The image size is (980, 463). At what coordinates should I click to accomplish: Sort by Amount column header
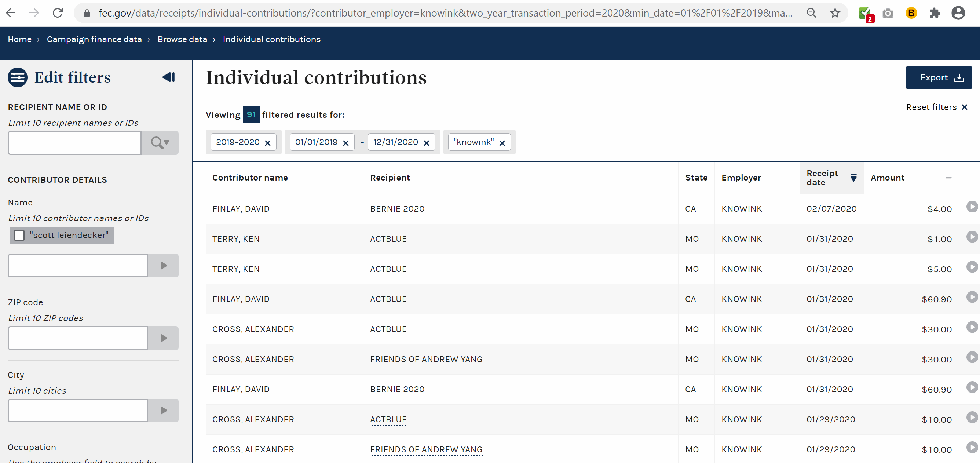click(x=911, y=178)
